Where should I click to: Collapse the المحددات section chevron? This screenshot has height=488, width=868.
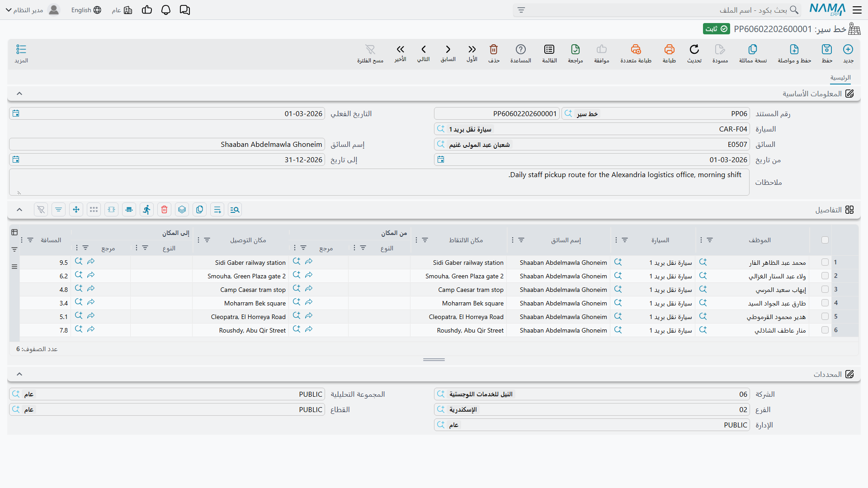19,374
